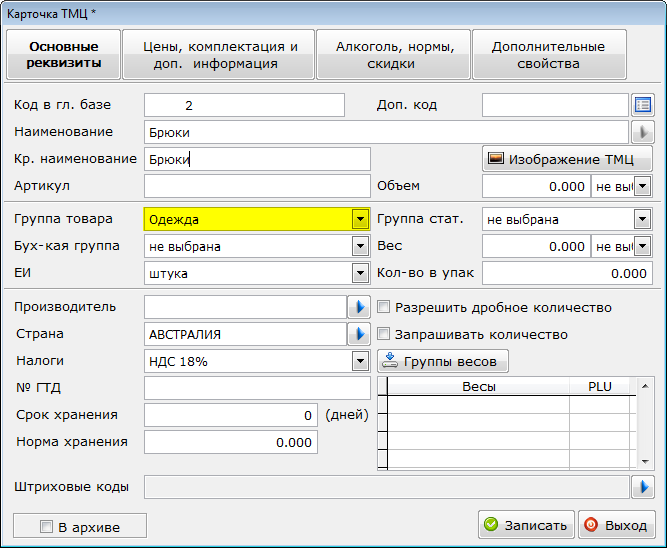Click the Весы column header

coord(479,386)
